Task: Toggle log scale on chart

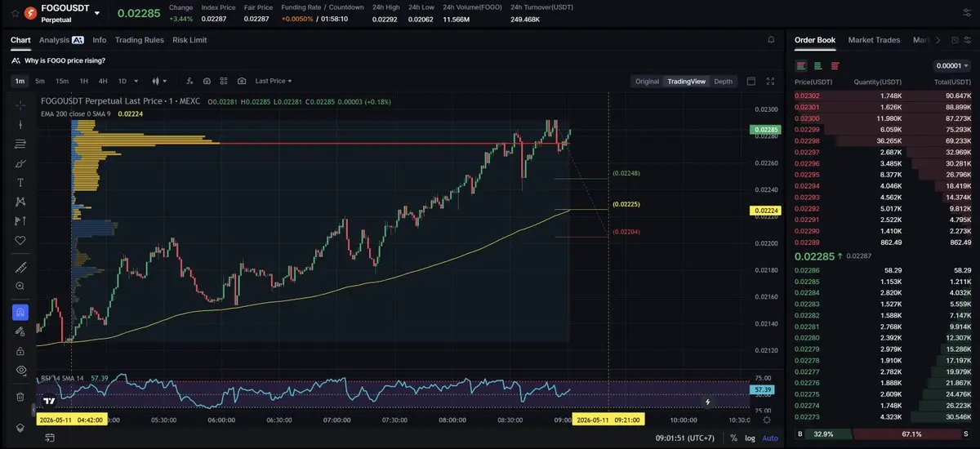Action: [750, 438]
